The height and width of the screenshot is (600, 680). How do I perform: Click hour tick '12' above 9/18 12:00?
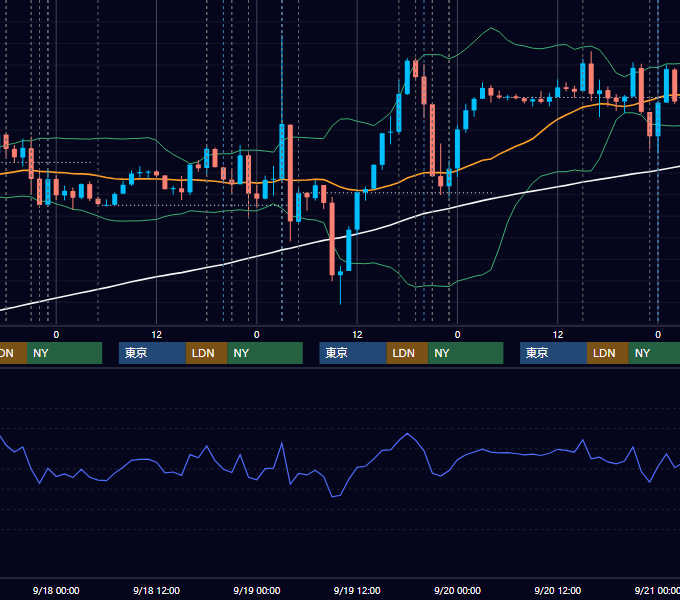pyautogui.click(x=157, y=335)
